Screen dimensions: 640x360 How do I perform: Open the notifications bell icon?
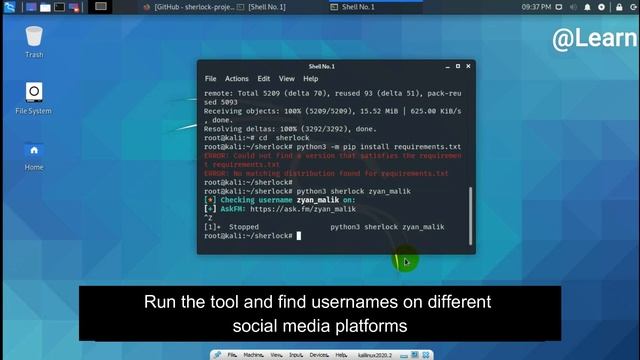[587, 7]
